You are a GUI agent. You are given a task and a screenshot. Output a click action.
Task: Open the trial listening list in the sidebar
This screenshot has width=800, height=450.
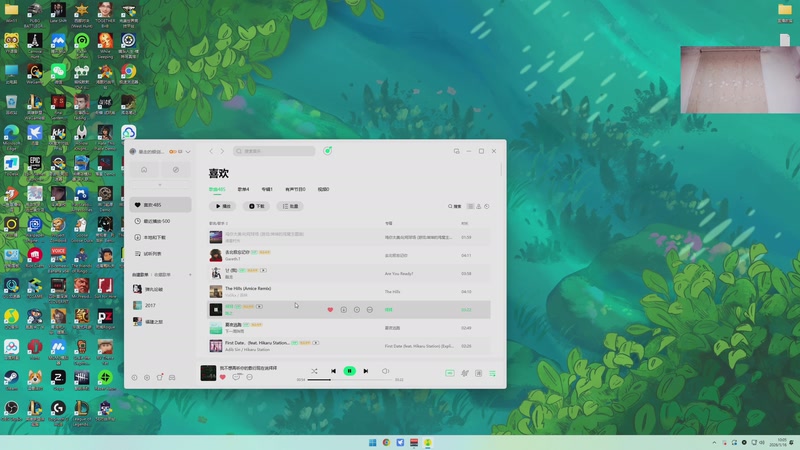(x=160, y=254)
